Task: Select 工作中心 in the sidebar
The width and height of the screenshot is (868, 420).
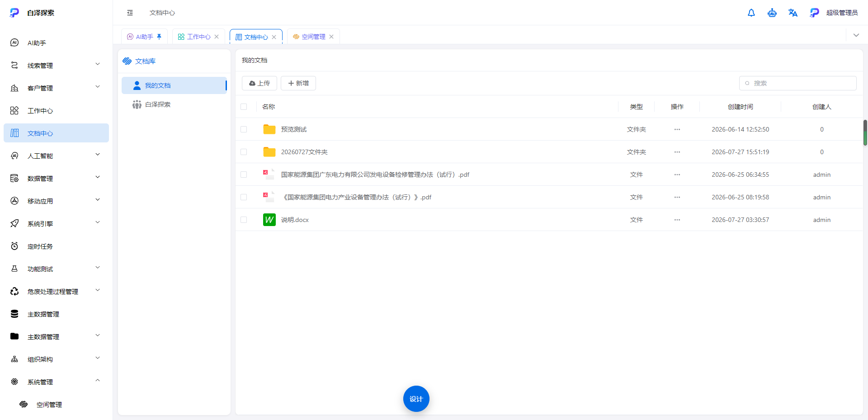Action: pyautogui.click(x=56, y=111)
